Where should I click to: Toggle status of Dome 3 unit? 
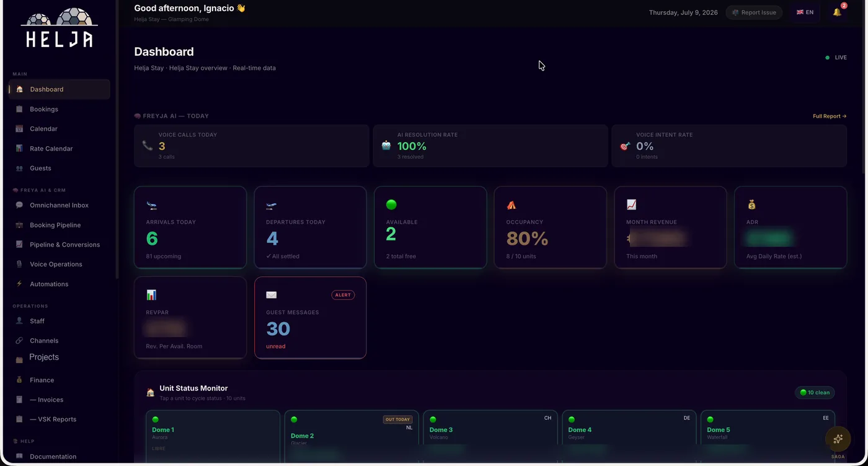coord(490,437)
